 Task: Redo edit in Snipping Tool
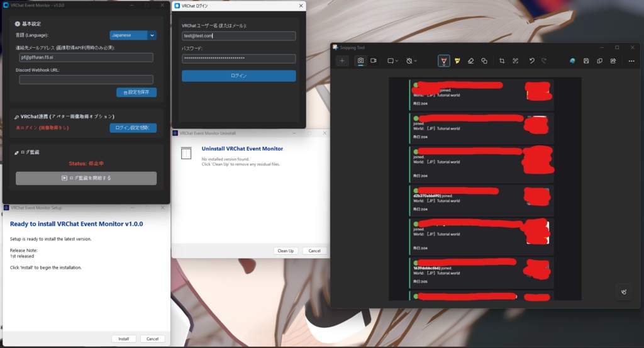point(544,61)
